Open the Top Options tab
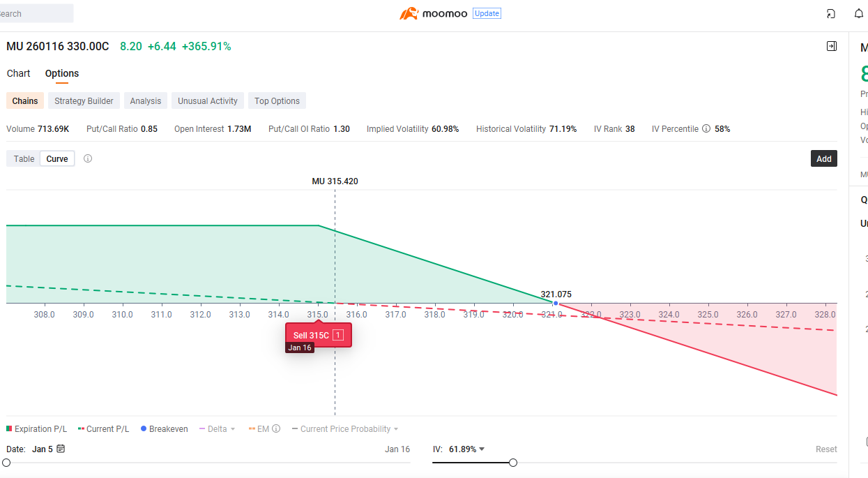The height and width of the screenshot is (478, 868). click(277, 100)
